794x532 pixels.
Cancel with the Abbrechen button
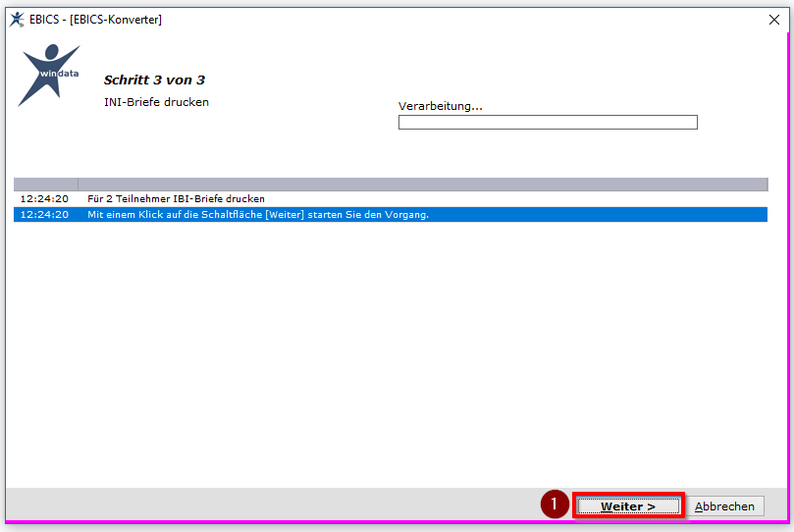724,505
